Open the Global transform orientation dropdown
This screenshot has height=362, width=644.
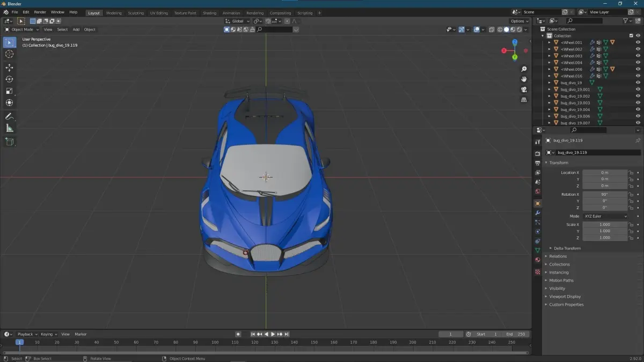coord(237,21)
